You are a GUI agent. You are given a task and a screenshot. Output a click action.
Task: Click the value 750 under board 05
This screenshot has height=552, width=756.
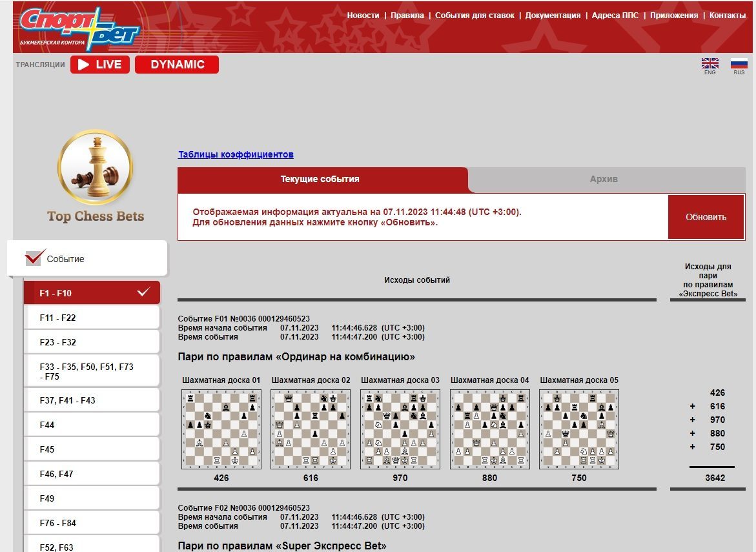(x=579, y=478)
